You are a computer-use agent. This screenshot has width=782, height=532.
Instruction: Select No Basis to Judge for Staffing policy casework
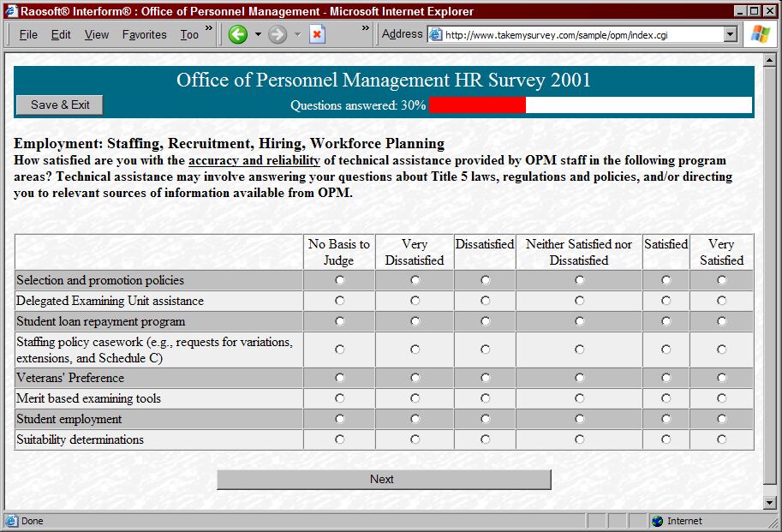coord(340,350)
